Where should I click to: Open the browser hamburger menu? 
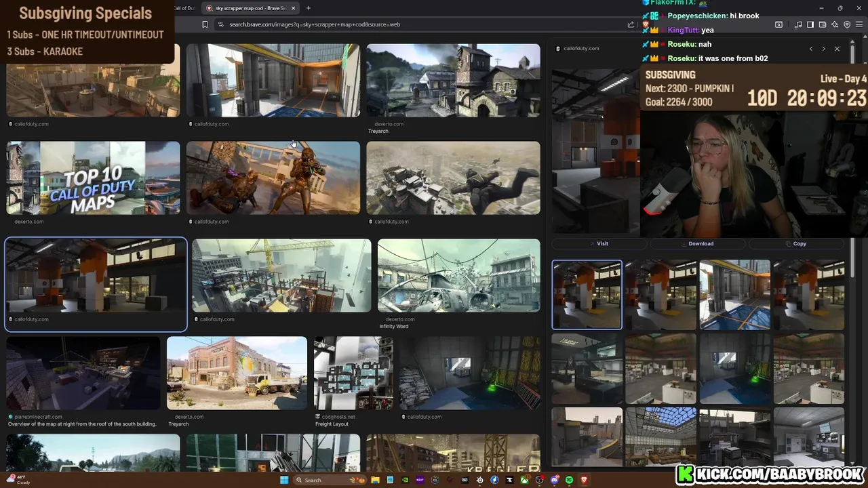pos(859,24)
